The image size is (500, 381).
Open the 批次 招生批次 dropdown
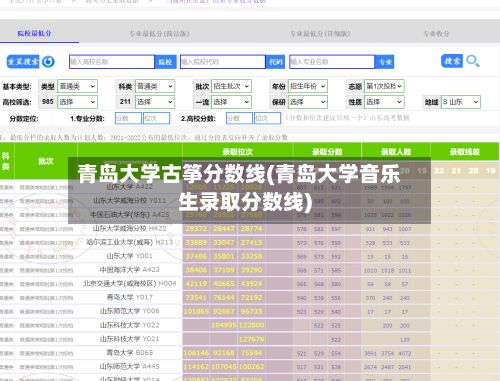[231, 86]
